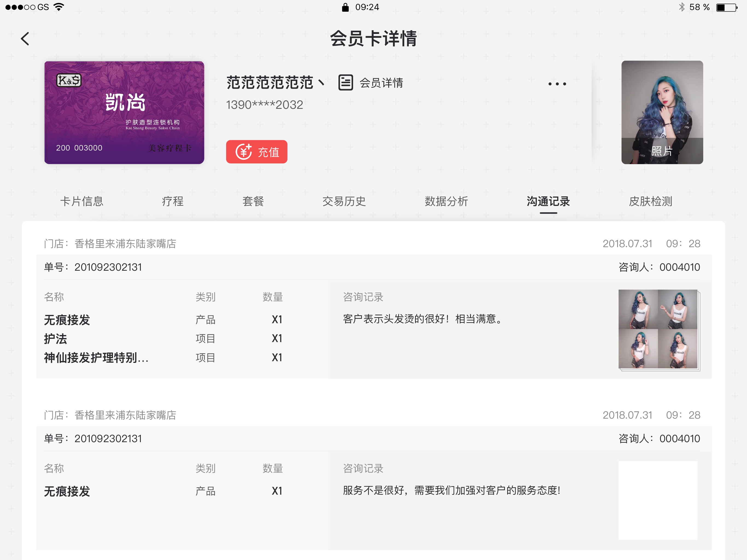Open the 会员详情 link
This screenshot has width=747, height=560.
pos(381,83)
